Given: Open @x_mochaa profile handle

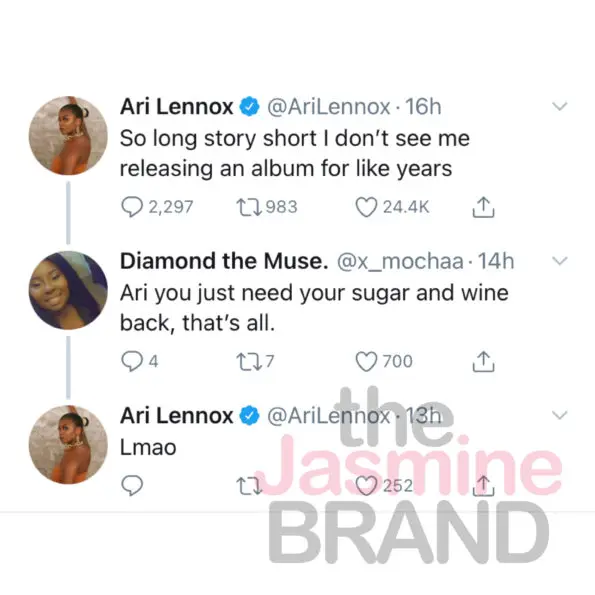Looking at the screenshot, I should (400, 261).
